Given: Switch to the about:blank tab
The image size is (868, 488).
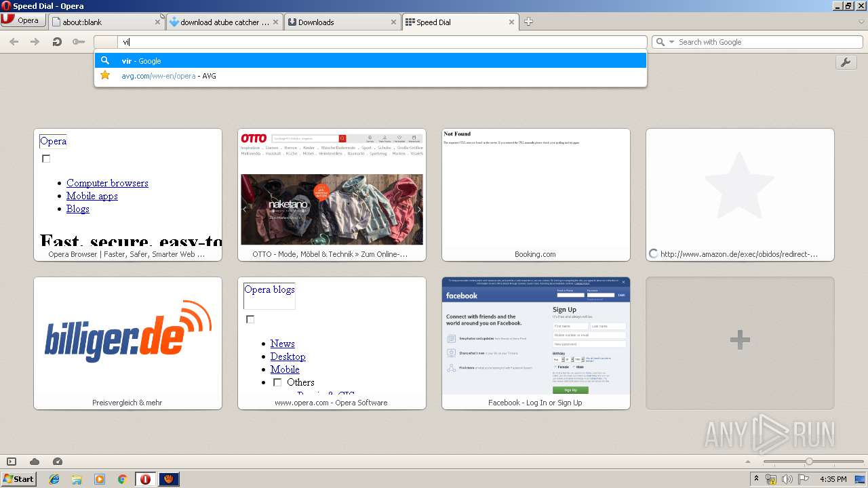Looking at the screenshot, I should tap(106, 22).
